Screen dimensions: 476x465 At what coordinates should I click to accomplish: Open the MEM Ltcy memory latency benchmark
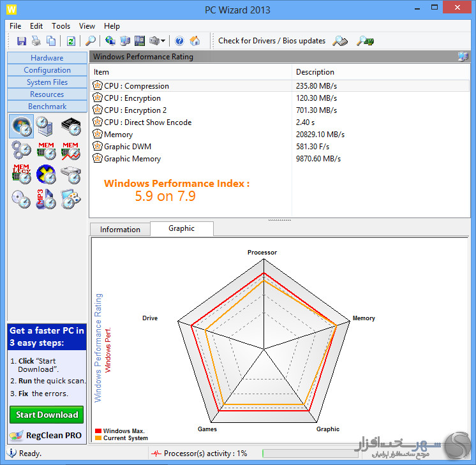click(x=21, y=175)
